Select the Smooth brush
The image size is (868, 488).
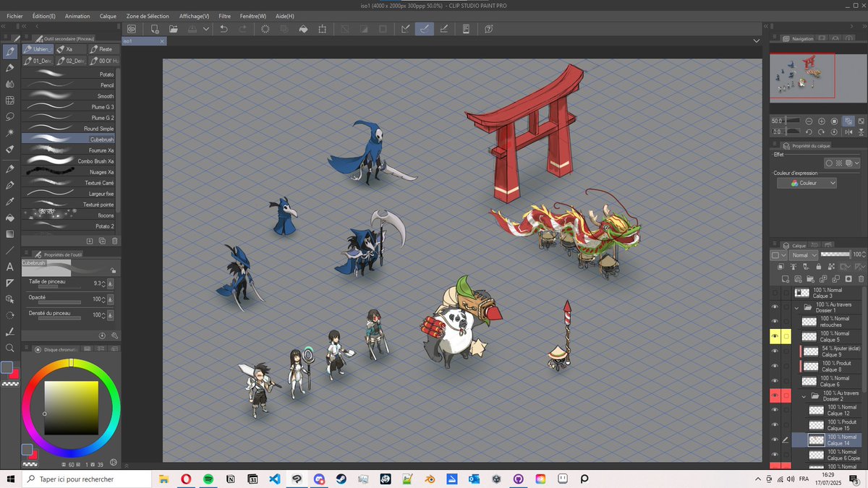(x=69, y=96)
